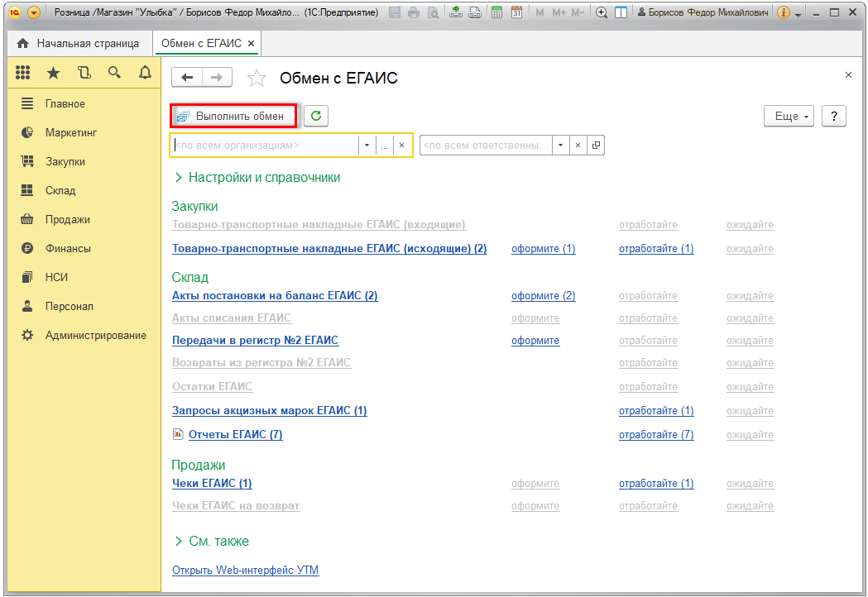Image resolution: width=868 pixels, height=597 pixels.
Task: Clear the responsible filter field
Action: pyautogui.click(x=578, y=145)
